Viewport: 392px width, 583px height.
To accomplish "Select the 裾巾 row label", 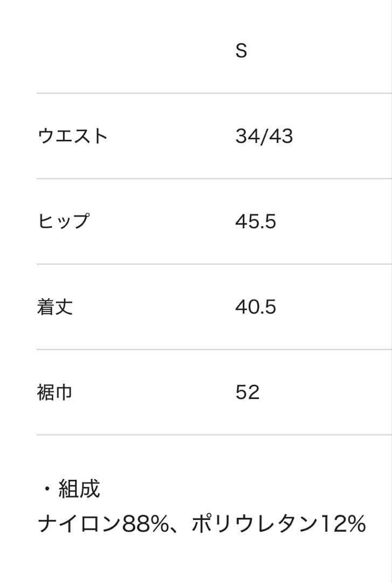I will 54,392.
